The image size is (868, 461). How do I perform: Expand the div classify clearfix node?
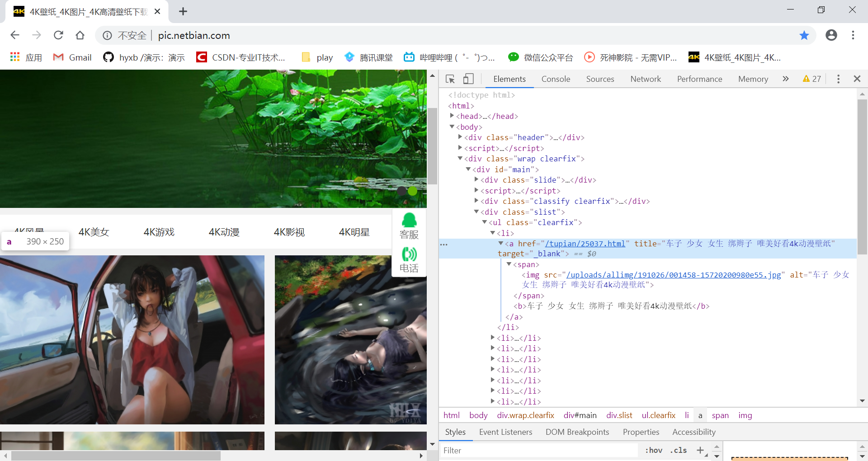point(476,201)
